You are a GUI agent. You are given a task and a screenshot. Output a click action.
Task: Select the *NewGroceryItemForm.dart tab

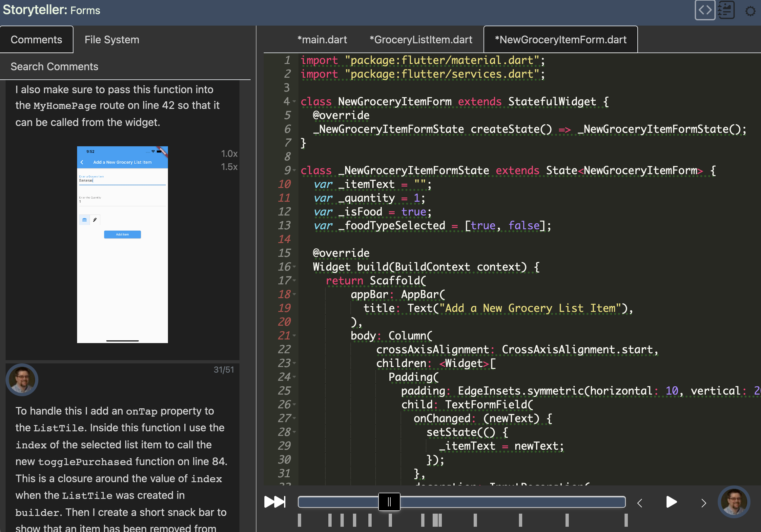[x=560, y=39]
